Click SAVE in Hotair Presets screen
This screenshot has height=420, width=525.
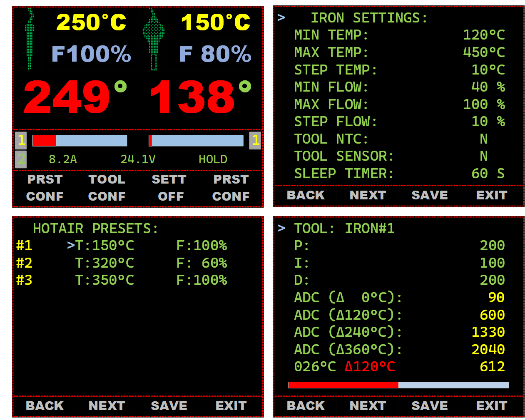[x=169, y=406]
